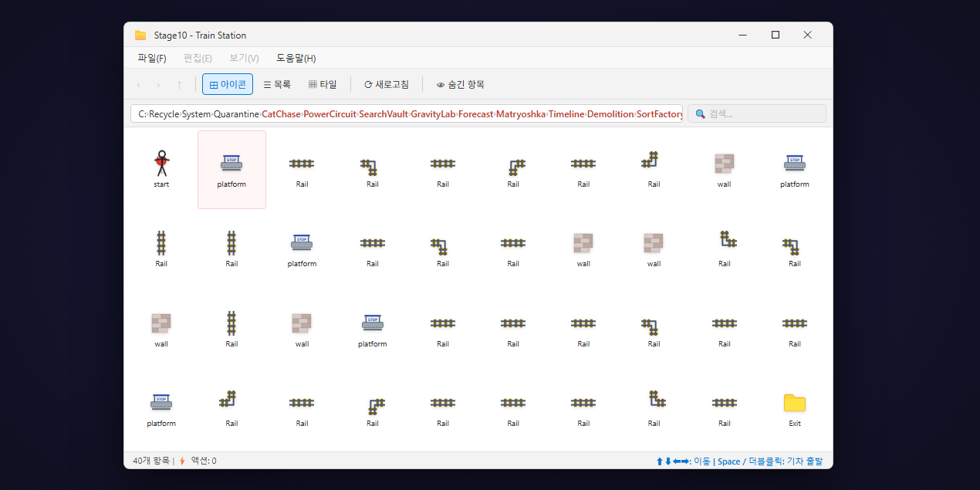
Task: Switch to 목록 list view
Action: (x=277, y=85)
